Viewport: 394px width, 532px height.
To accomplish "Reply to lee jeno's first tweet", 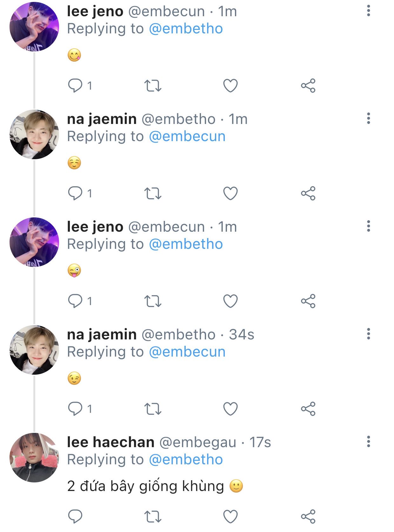I will click(75, 85).
